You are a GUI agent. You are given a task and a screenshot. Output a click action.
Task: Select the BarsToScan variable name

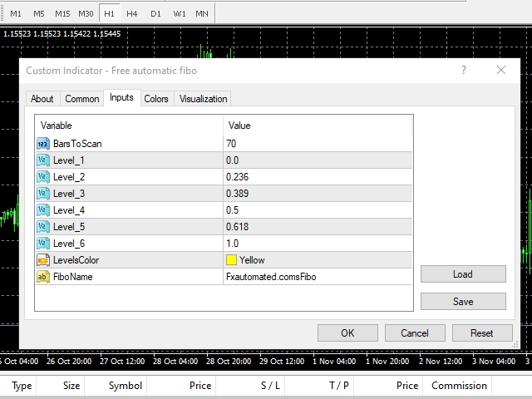pos(77,144)
